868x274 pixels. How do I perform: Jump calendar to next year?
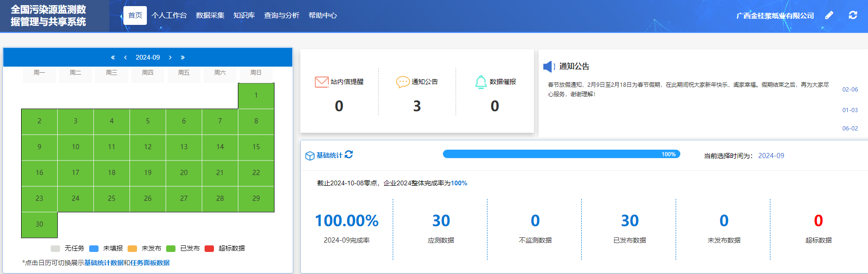coord(183,57)
